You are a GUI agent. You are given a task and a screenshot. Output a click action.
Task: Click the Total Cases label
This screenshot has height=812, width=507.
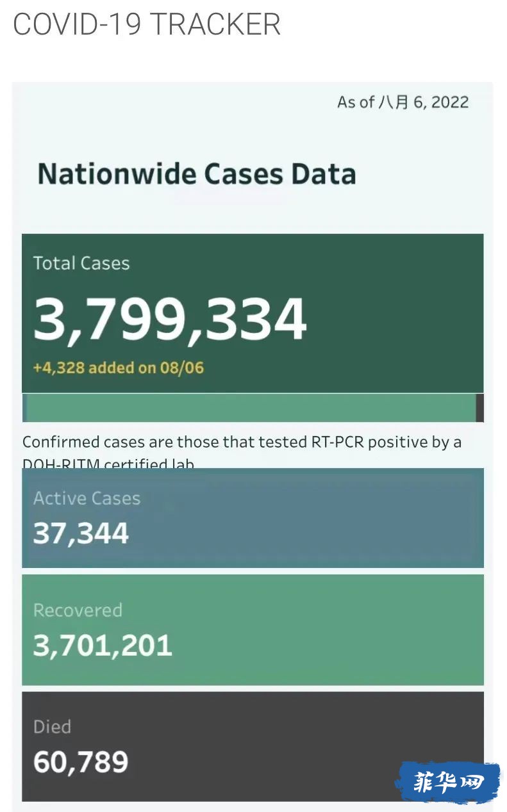coord(81,263)
